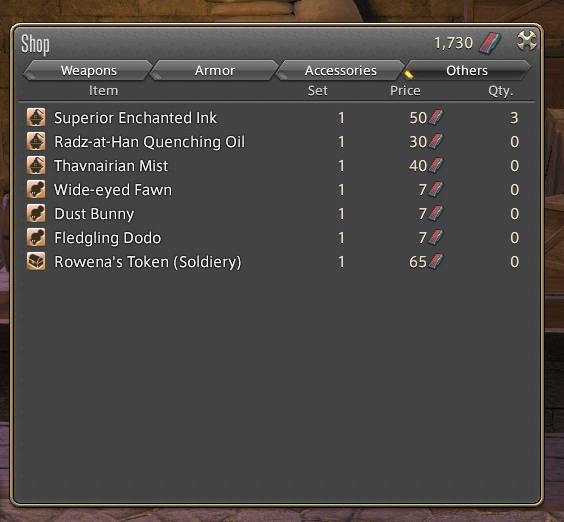The width and height of the screenshot is (564, 522).
Task: Click the Dust Bunny item name
Action: tap(94, 214)
